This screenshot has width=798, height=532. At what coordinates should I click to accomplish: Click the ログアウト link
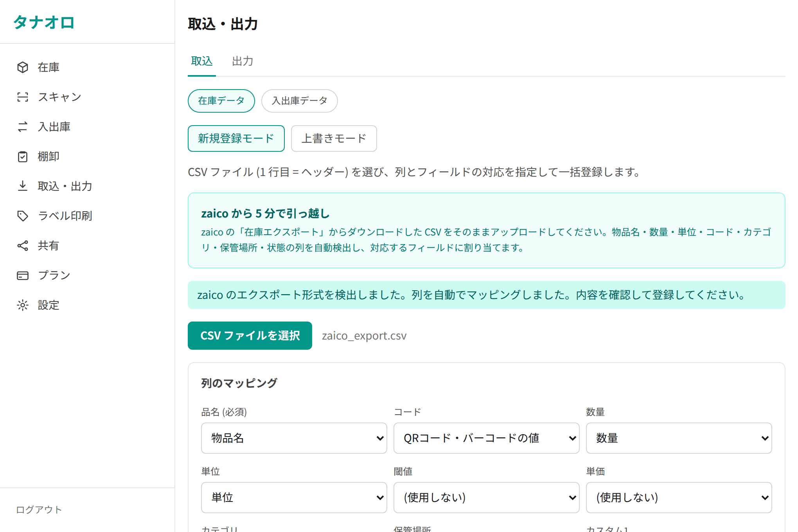39,510
